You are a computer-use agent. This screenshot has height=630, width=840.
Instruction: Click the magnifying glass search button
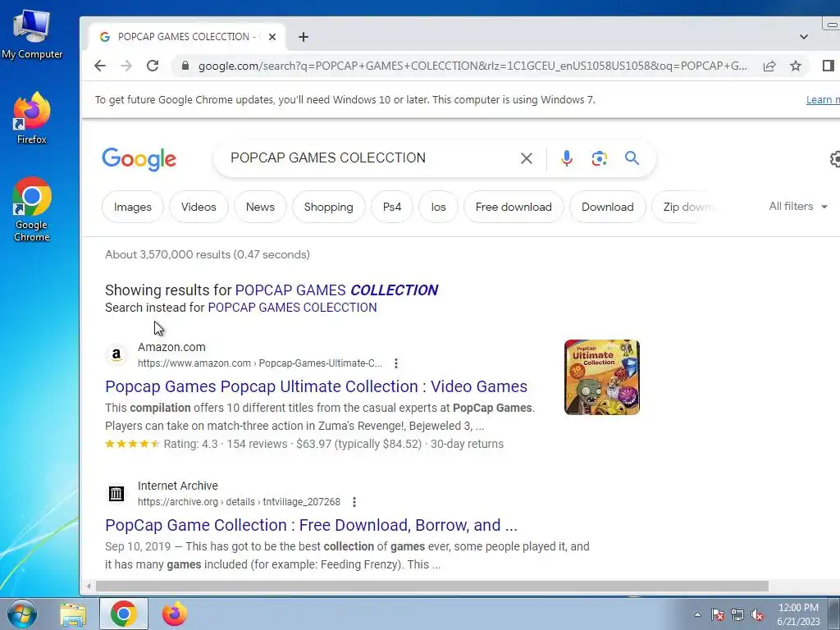pos(632,158)
